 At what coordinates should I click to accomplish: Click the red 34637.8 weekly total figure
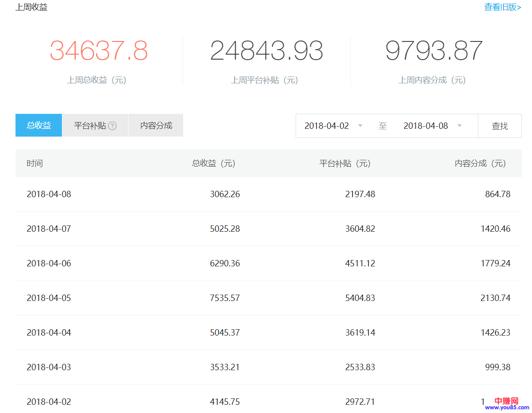[x=98, y=51]
